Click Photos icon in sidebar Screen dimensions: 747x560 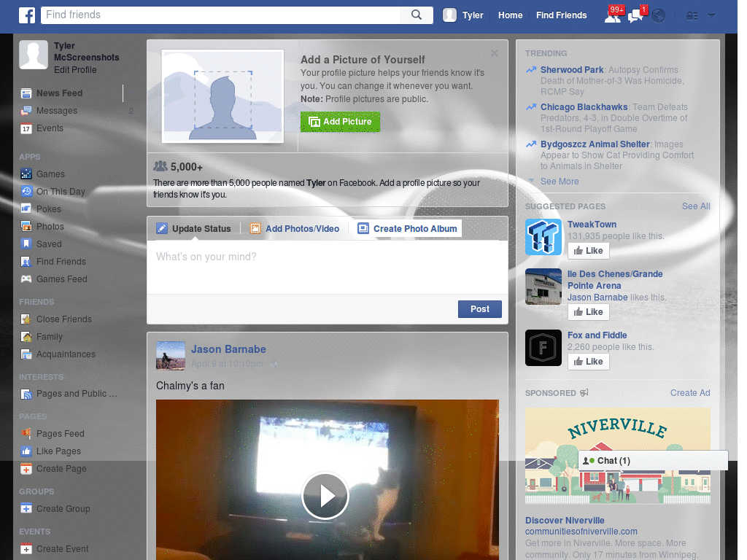(x=26, y=227)
